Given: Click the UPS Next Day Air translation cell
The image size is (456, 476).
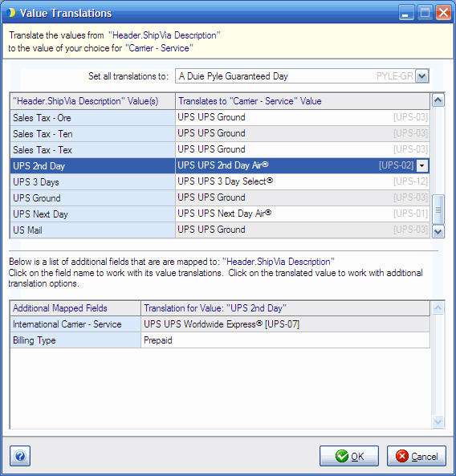Looking at the screenshot, I should pos(303,214).
